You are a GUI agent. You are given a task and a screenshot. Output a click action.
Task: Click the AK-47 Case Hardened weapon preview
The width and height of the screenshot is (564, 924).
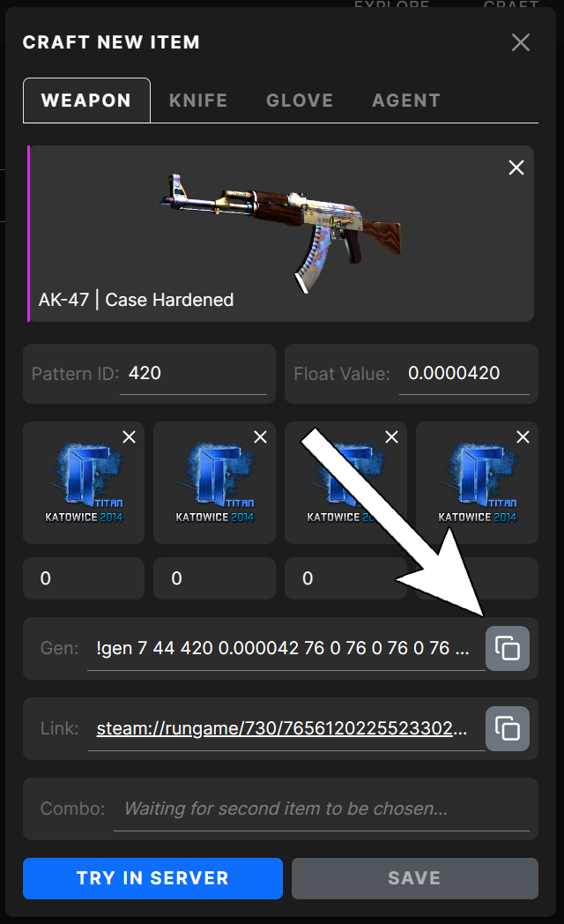click(x=281, y=234)
